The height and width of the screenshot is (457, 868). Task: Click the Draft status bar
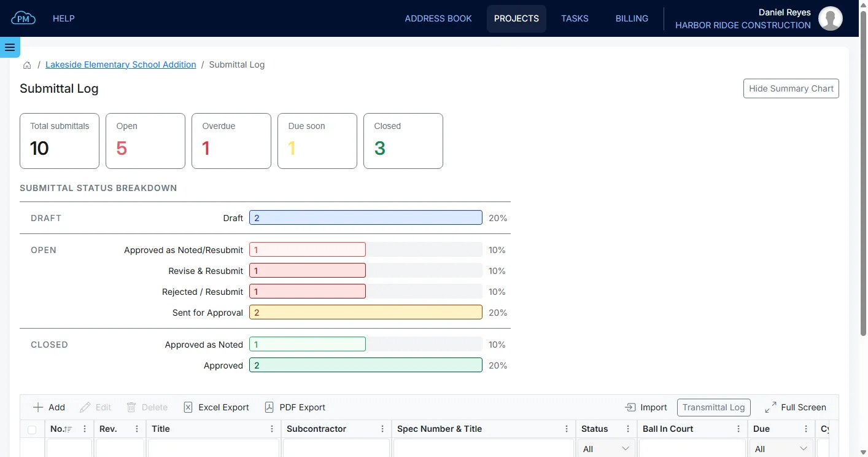366,218
